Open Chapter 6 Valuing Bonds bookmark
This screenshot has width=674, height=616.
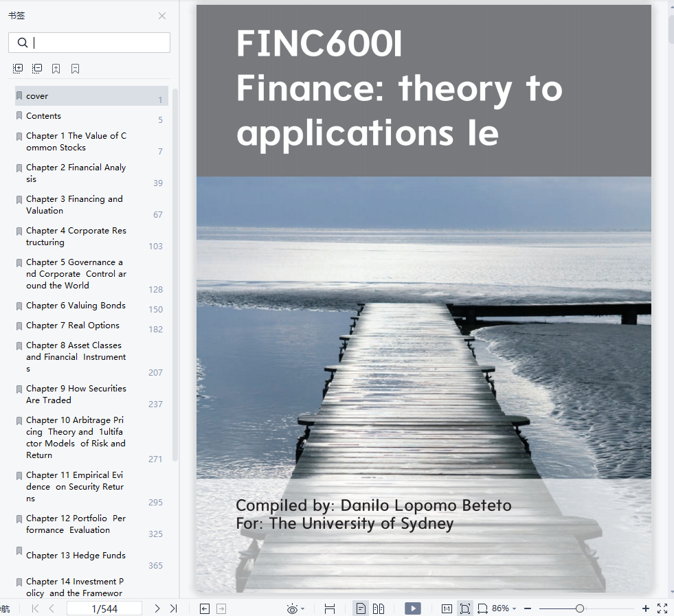(91, 306)
